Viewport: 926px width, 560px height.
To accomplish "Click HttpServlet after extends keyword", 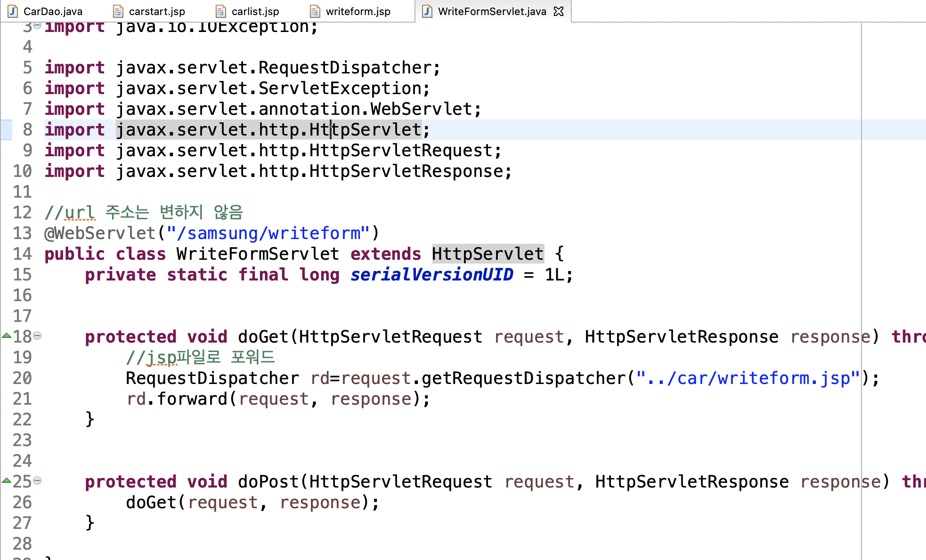I will (487, 254).
